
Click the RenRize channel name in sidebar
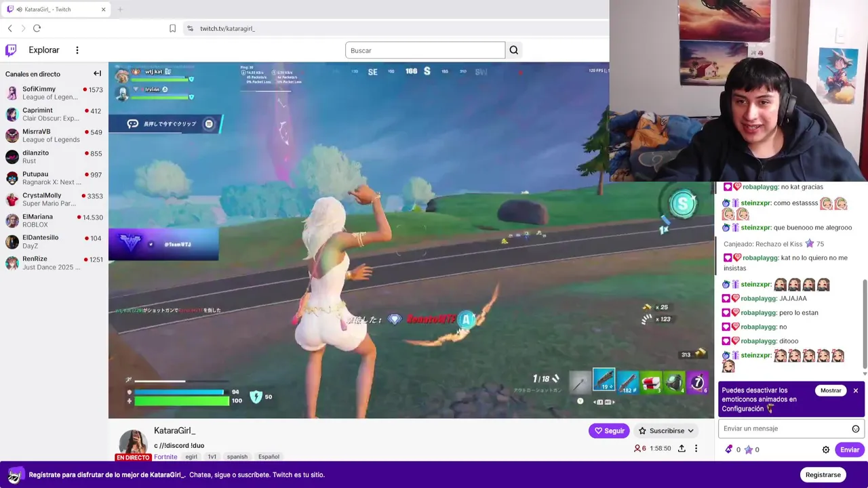pyautogui.click(x=35, y=259)
